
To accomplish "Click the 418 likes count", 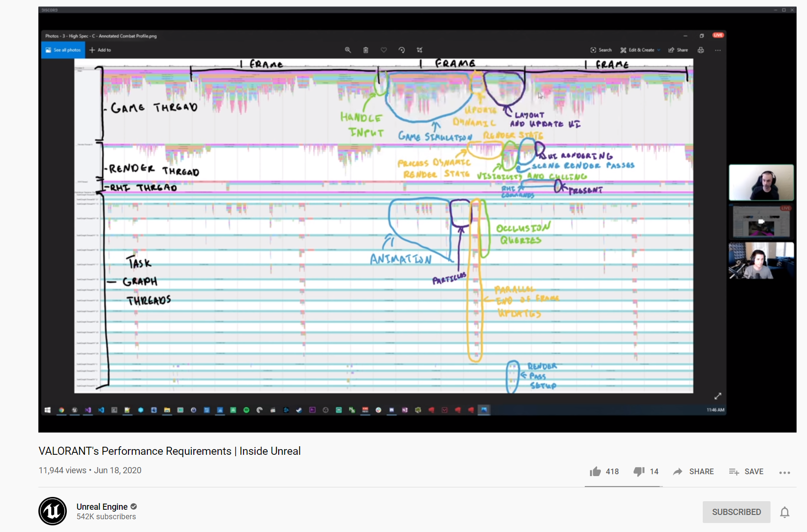I will [612, 472].
